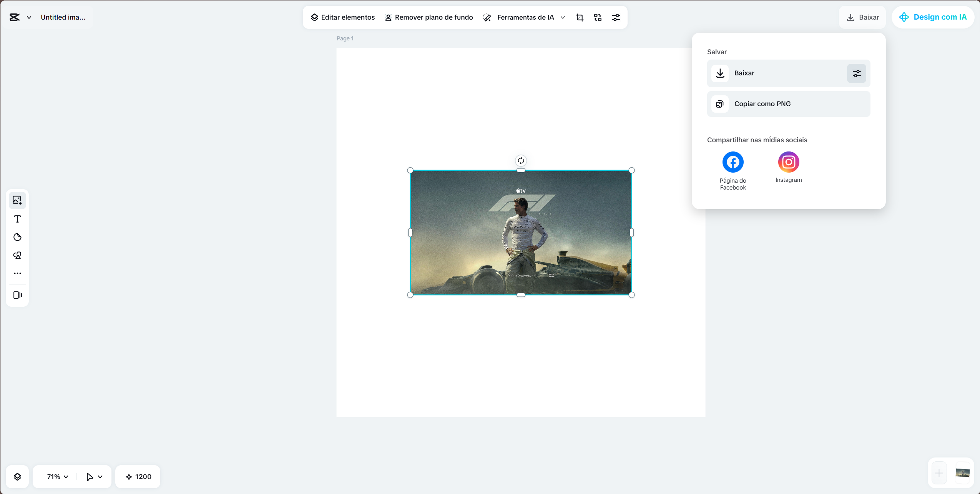Select the add image tool in sidebar
980x494 pixels.
coord(17,200)
